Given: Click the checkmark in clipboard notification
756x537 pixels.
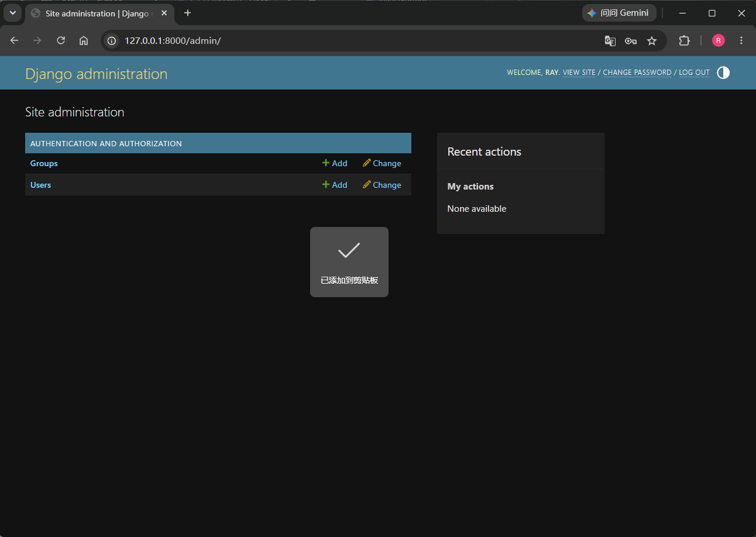Looking at the screenshot, I should [x=349, y=250].
